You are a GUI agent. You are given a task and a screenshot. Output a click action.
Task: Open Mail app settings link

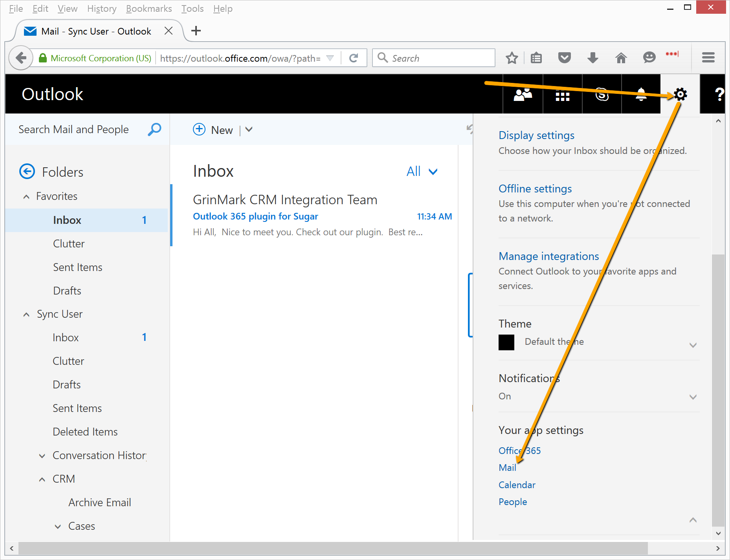tap(507, 468)
